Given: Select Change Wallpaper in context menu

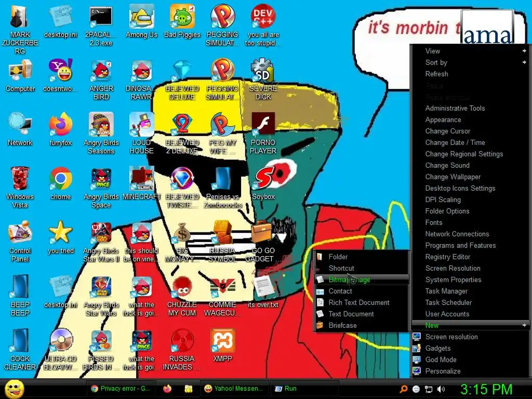Looking at the screenshot, I should coord(470,177).
